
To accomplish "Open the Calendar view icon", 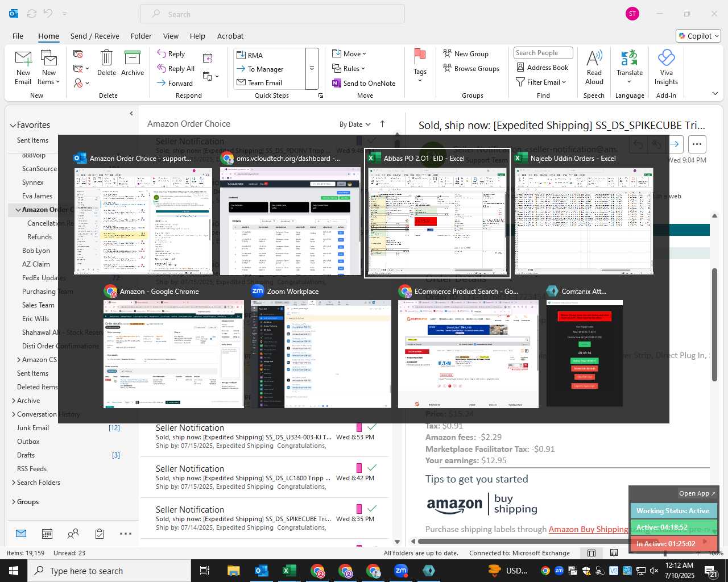I will pos(47,534).
